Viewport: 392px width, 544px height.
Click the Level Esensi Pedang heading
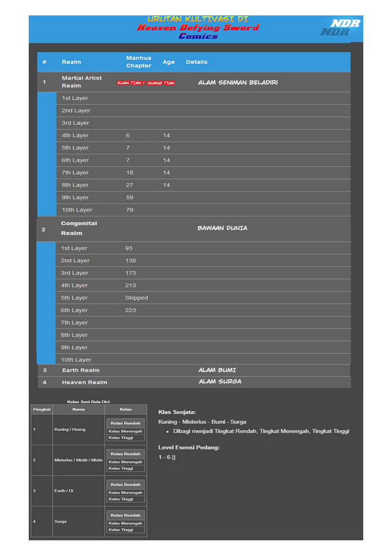coord(189,448)
